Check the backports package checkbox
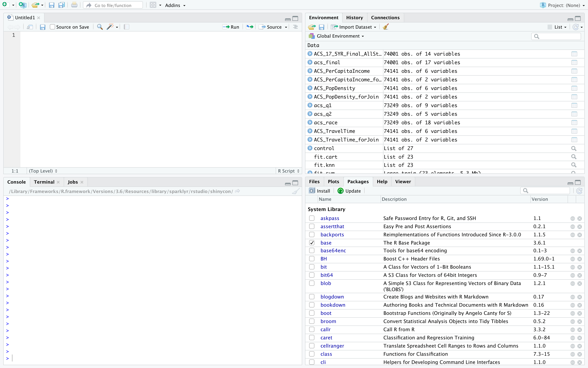This screenshot has height=368, width=588. pos(312,235)
